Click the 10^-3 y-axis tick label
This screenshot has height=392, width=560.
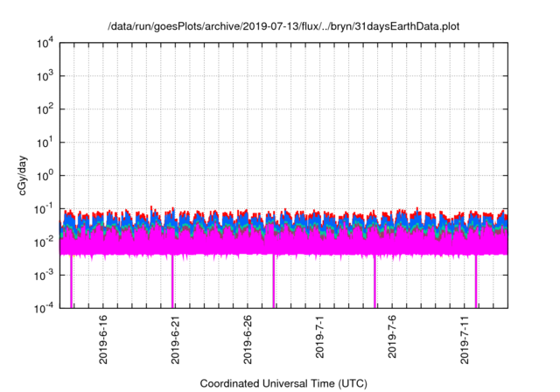pos(45,275)
